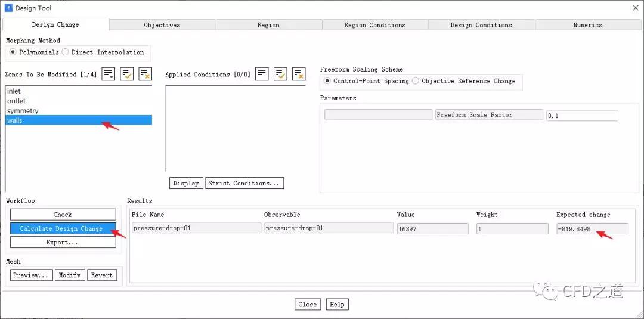Deselect all zones in Zones To Be Modified
Viewport: 644px width, 319px height.
tap(145, 75)
